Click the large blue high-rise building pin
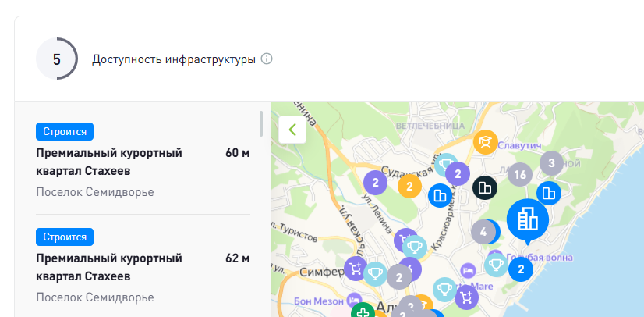Image resolution: width=644 pixels, height=317 pixels. click(x=528, y=222)
